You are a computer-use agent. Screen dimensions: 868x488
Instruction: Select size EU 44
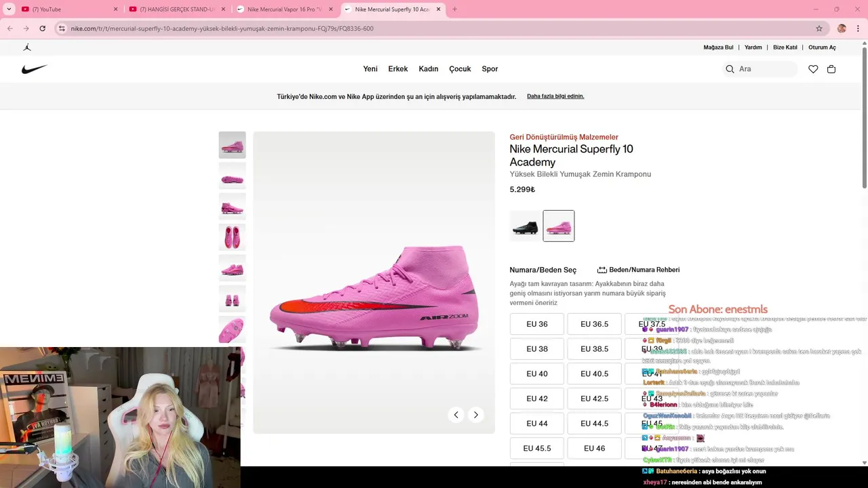pyautogui.click(x=537, y=424)
